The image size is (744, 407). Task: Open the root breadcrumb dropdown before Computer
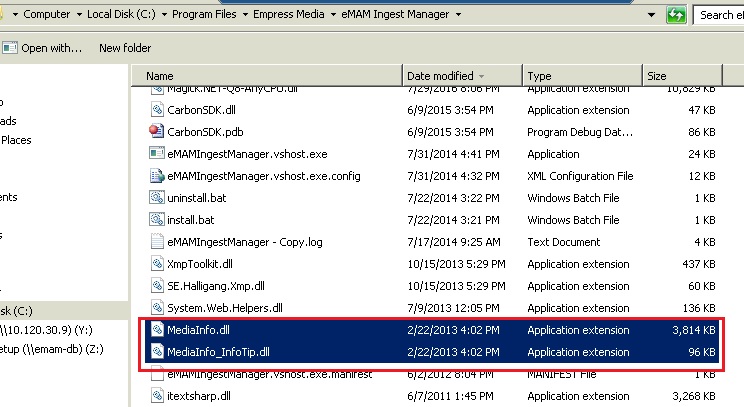point(15,15)
